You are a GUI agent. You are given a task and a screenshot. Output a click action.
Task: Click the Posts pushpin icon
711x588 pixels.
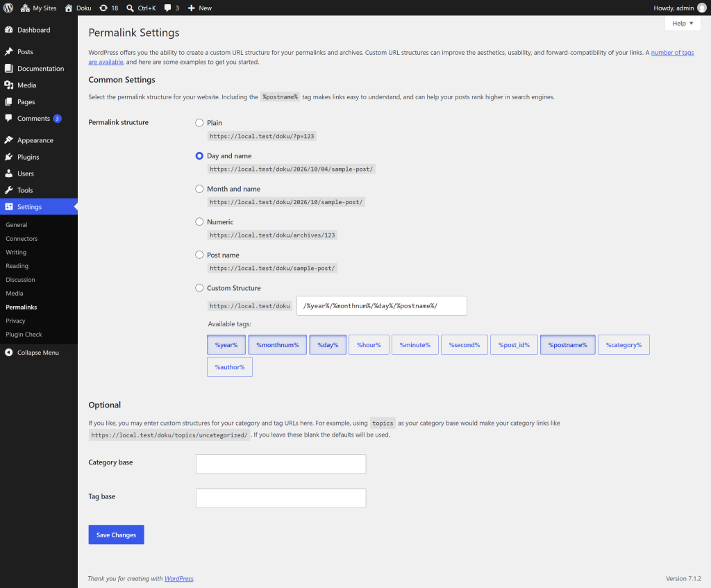8,51
